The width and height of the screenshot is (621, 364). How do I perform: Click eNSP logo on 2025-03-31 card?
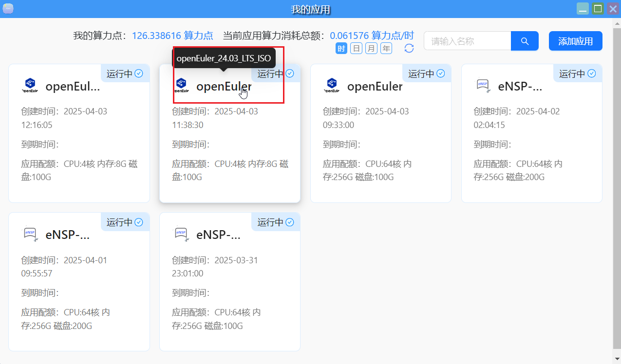181,234
